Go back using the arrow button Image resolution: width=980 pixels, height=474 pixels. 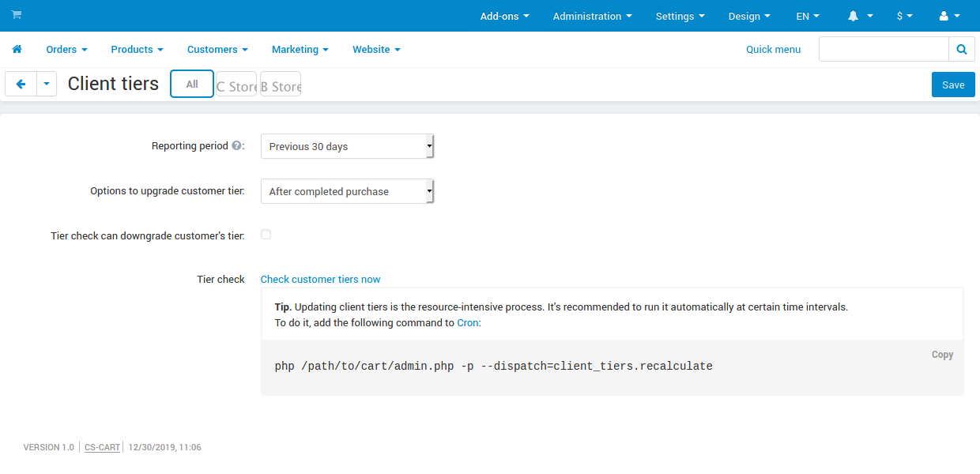pos(21,84)
